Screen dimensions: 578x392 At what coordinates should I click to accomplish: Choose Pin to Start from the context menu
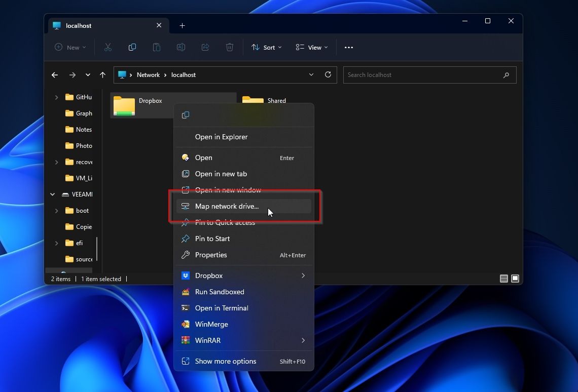[x=213, y=239]
